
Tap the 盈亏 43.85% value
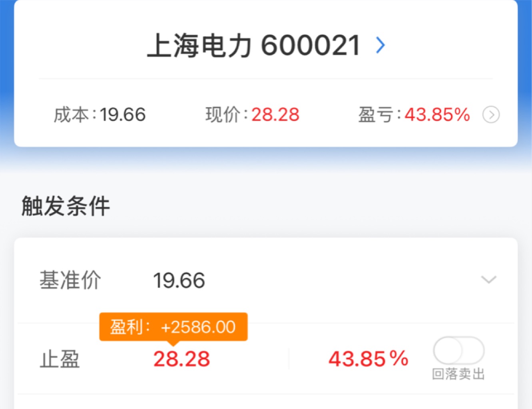pyautogui.click(x=437, y=115)
